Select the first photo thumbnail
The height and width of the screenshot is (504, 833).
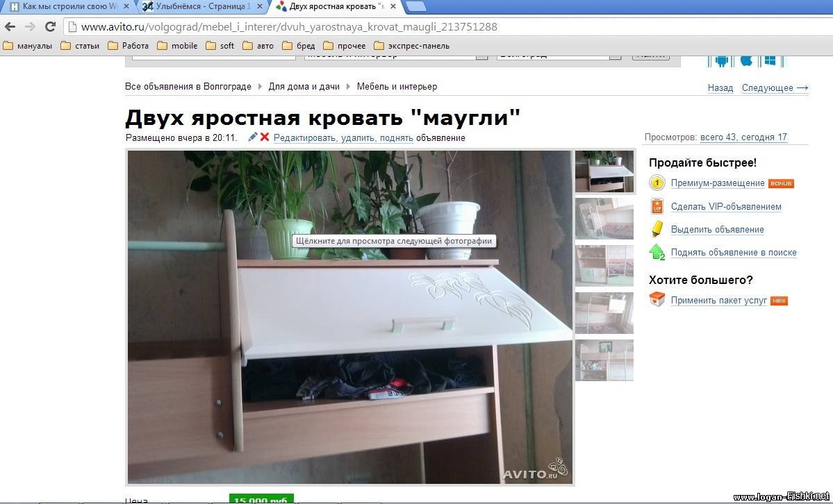(x=604, y=171)
